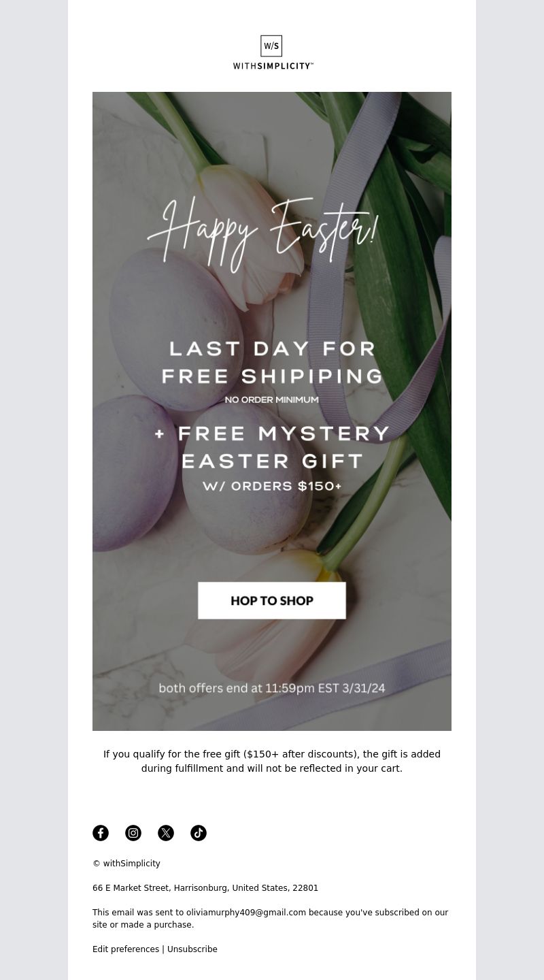Screen dimensions: 544x980
Task: Click the W/S square logo mark
Action: coord(271,46)
